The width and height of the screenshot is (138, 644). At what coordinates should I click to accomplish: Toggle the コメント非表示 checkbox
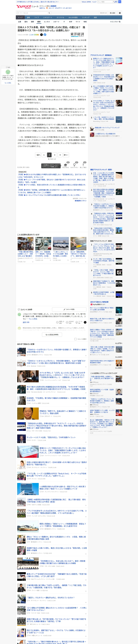coord(75,339)
